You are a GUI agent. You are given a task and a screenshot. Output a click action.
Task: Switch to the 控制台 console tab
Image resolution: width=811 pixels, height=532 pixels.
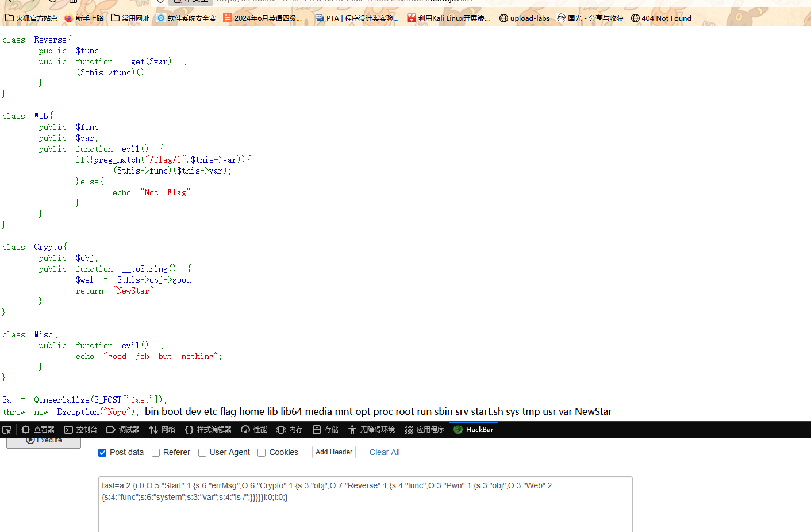pos(80,430)
